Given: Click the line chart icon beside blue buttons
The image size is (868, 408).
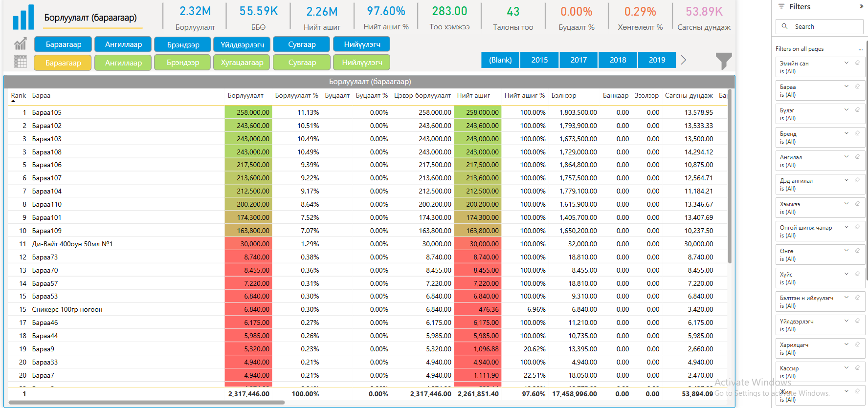Looking at the screenshot, I should 20,44.
